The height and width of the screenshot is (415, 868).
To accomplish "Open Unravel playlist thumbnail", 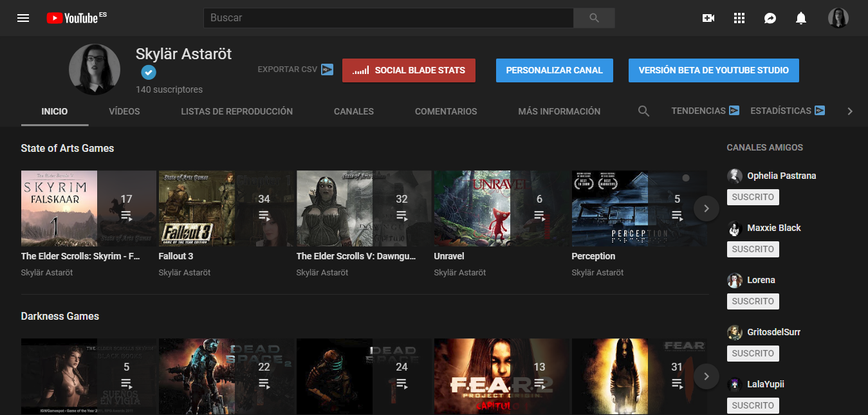I will click(x=502, y=208).
